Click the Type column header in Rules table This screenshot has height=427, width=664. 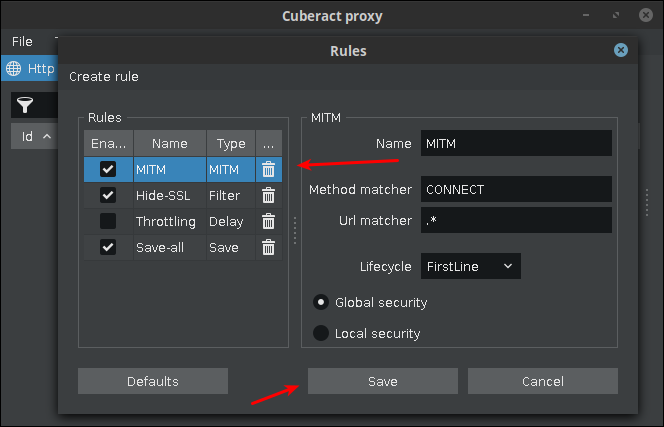coord(231,143)
